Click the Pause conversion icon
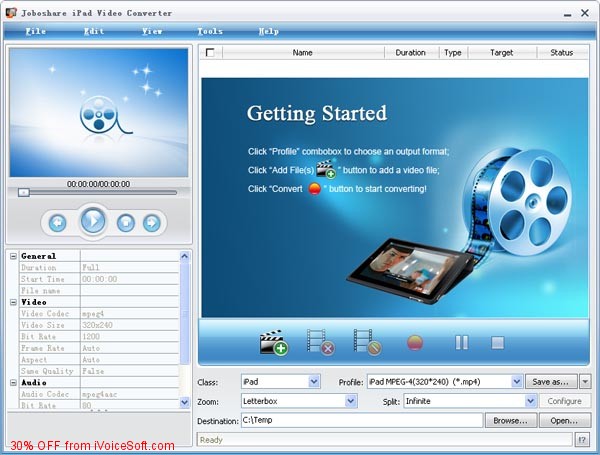 coord(461,342)
